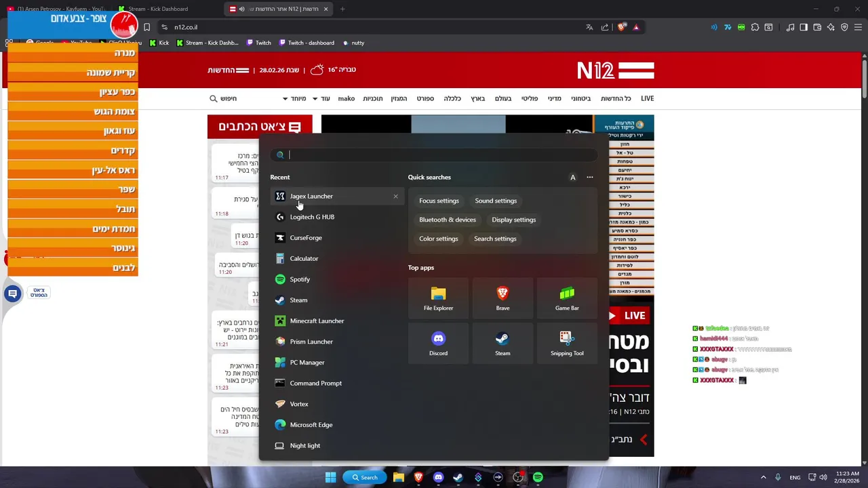The height and width of the screenshot is (488, 868).
Task: Open Twitch - dashboard bookmark
Action: coord(305,43)
